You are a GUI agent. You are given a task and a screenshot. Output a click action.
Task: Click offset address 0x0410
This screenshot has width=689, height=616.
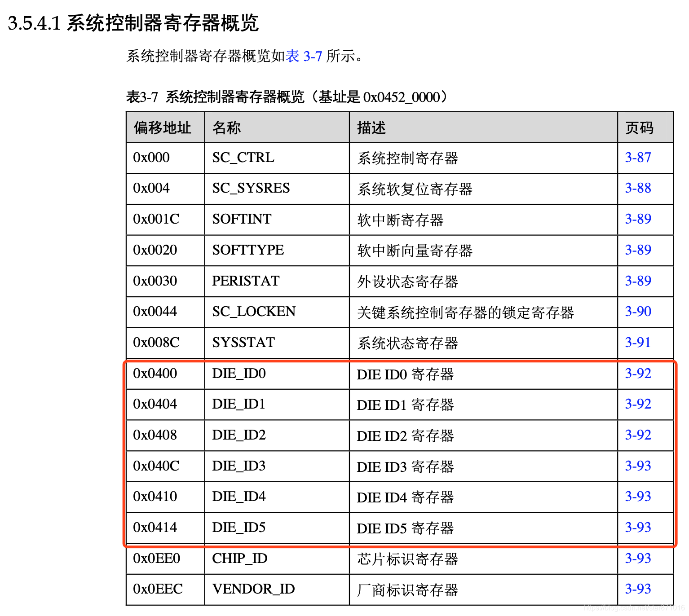(x=155, y=497)
